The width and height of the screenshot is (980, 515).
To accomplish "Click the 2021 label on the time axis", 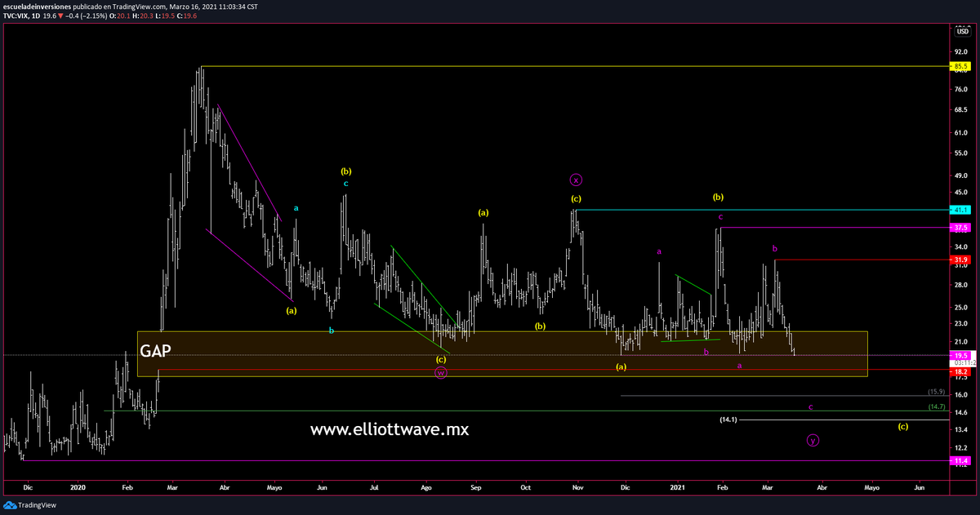I will [x=677, y=487].
